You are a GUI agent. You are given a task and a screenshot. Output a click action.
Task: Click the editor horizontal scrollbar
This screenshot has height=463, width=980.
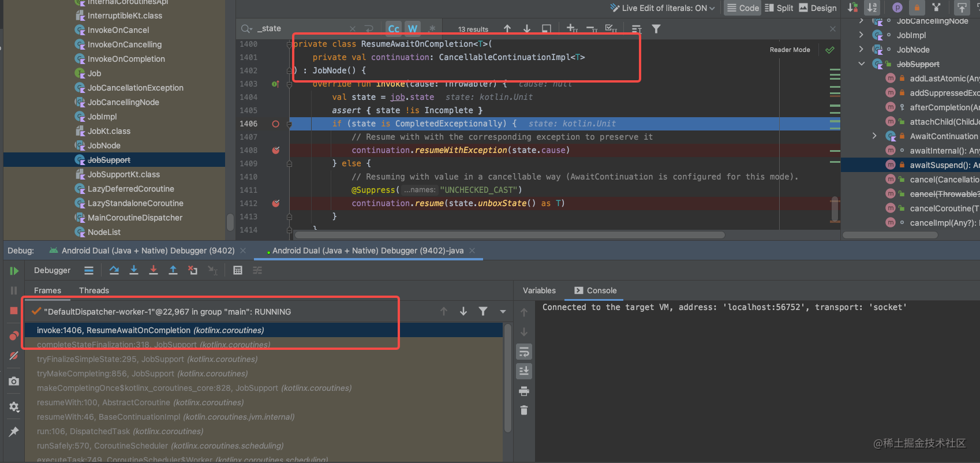tap(510, 235)
